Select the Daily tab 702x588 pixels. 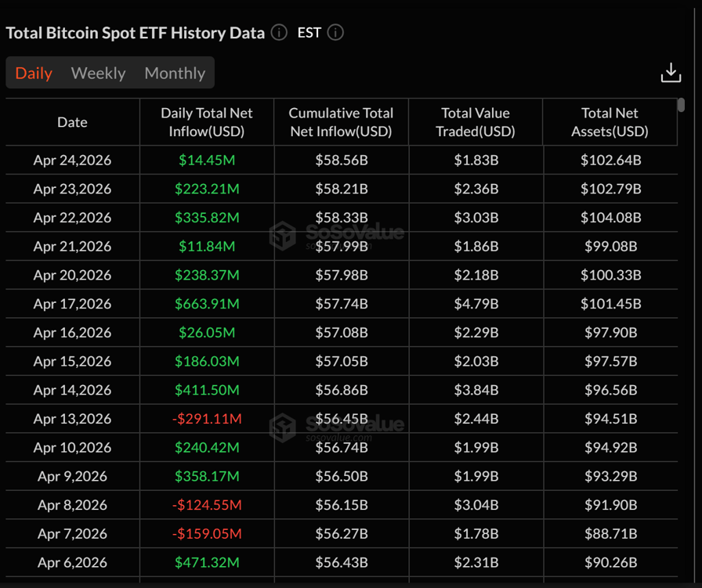(x=34, y=73)
